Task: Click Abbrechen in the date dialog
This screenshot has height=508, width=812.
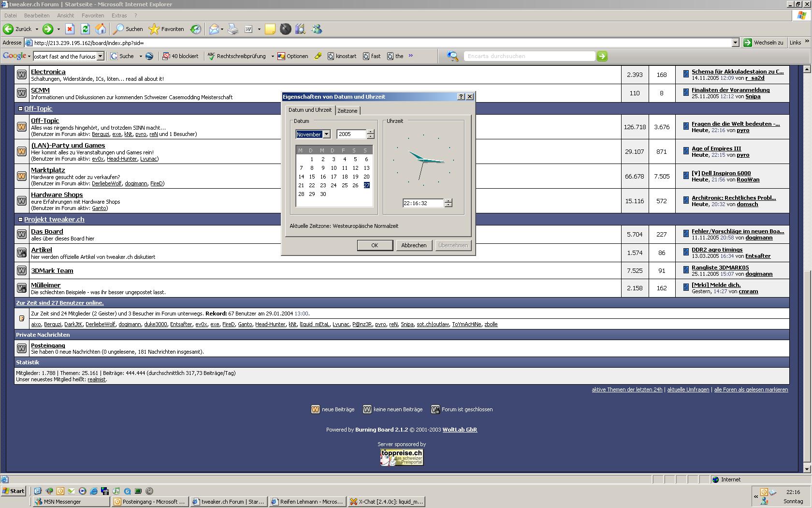Action: [414, 245]
